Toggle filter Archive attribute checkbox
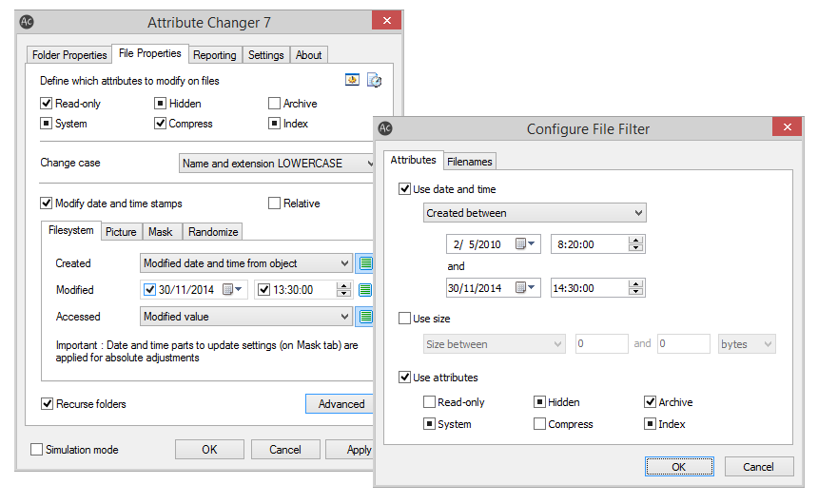This screenshot has width=818, height=504. pos(650,401)
